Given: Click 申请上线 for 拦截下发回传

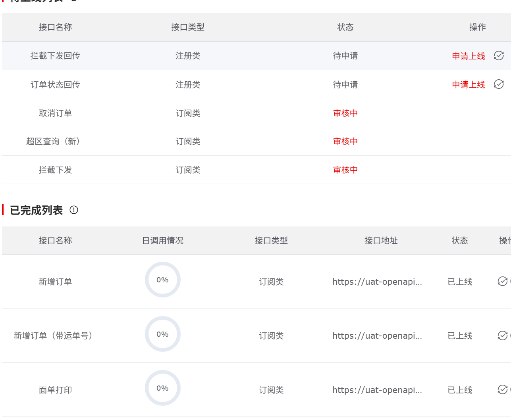Looking at the screenshot, I should tap(469, 56).
